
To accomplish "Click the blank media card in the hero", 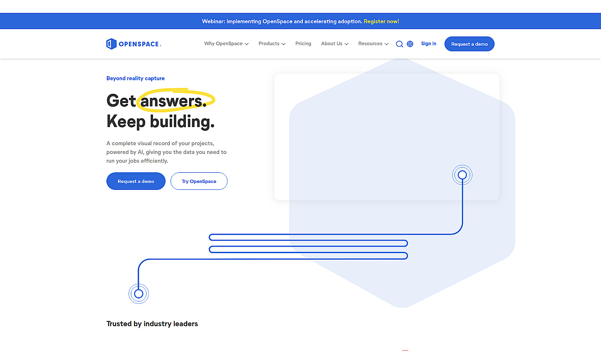I will (x=386, y=137).
